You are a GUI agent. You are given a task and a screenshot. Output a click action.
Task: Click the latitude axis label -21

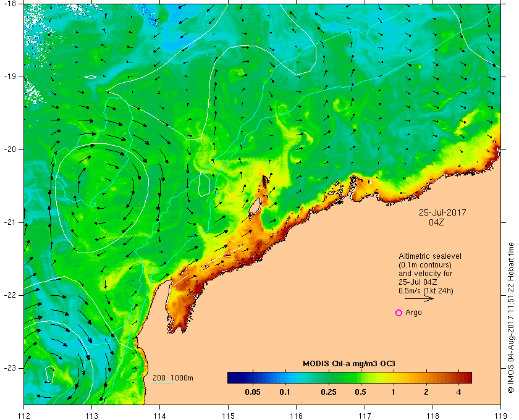pyautogui.click(x=9, y=222)
